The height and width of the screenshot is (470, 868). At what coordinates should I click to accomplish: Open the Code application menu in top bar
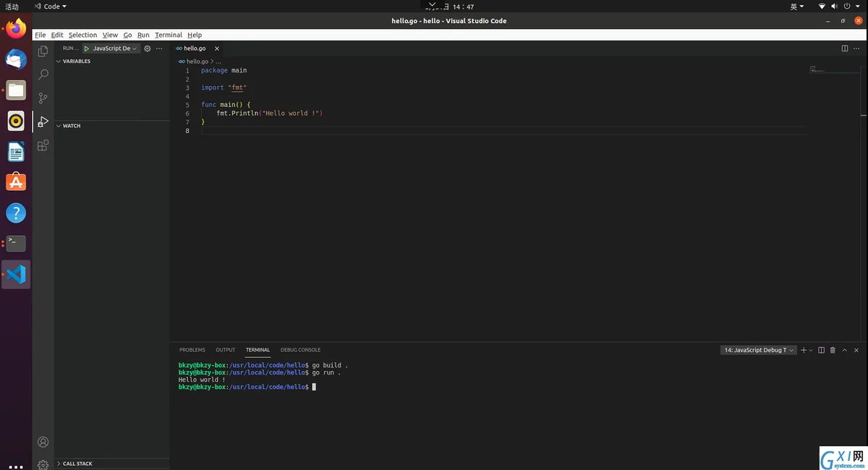click(49, 7)
